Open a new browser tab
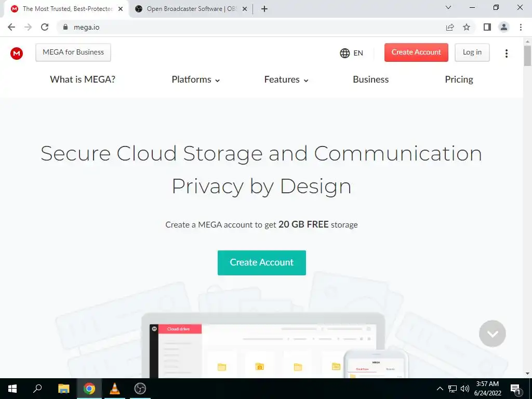This screenshot has width=532, height=399. pos(264,9)
